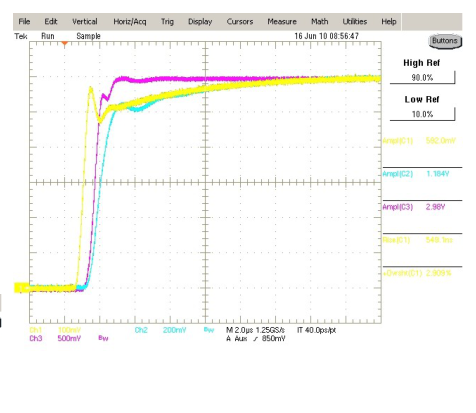
Task: Open the File menu
Action: [24, 22]
